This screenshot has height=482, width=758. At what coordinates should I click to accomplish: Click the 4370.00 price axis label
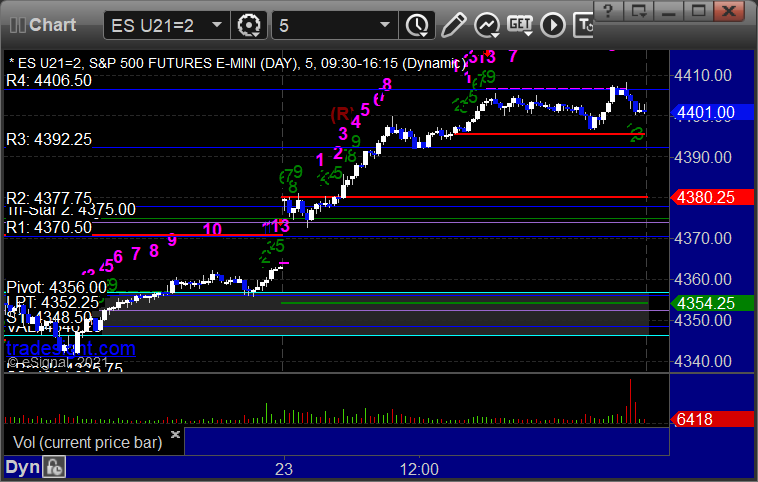(x=703, y=238)
